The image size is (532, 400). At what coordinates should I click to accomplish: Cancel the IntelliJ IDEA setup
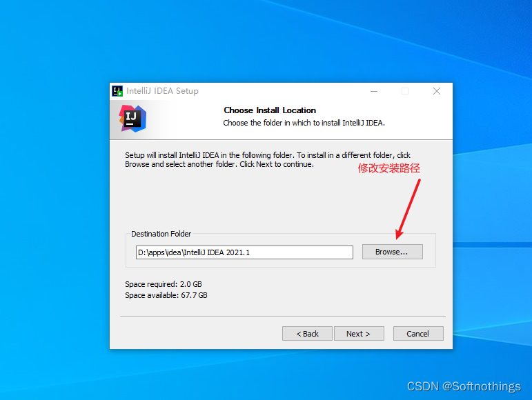[418, 334]
